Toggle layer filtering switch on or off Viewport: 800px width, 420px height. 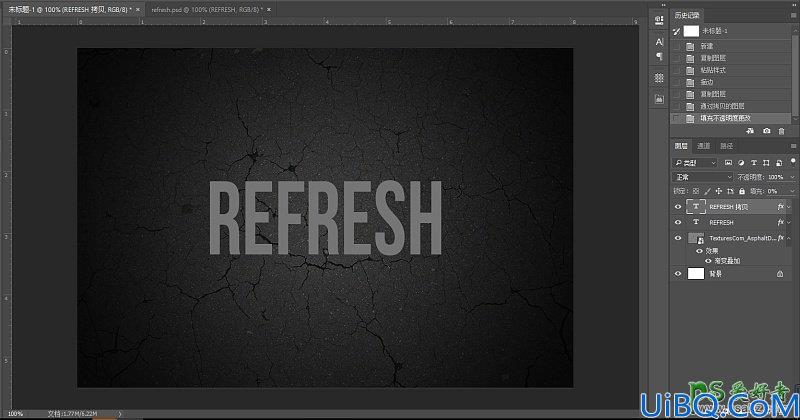point(793,161)
